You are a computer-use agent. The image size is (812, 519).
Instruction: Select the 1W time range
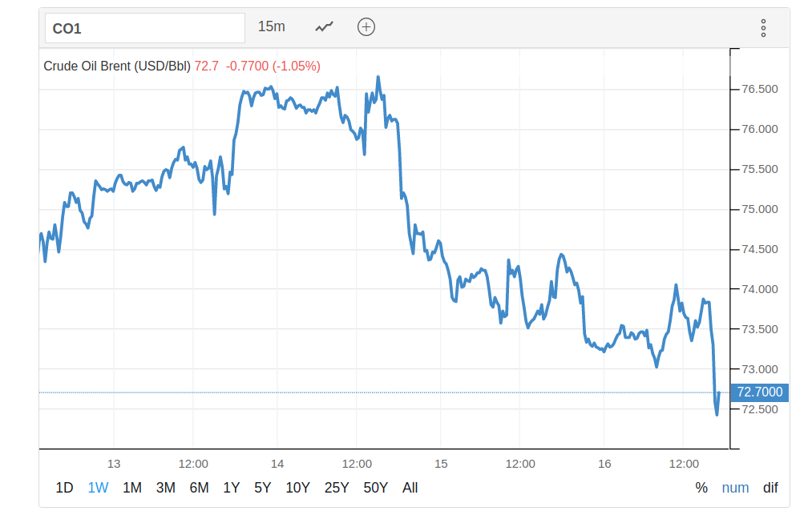pos(98,488)
